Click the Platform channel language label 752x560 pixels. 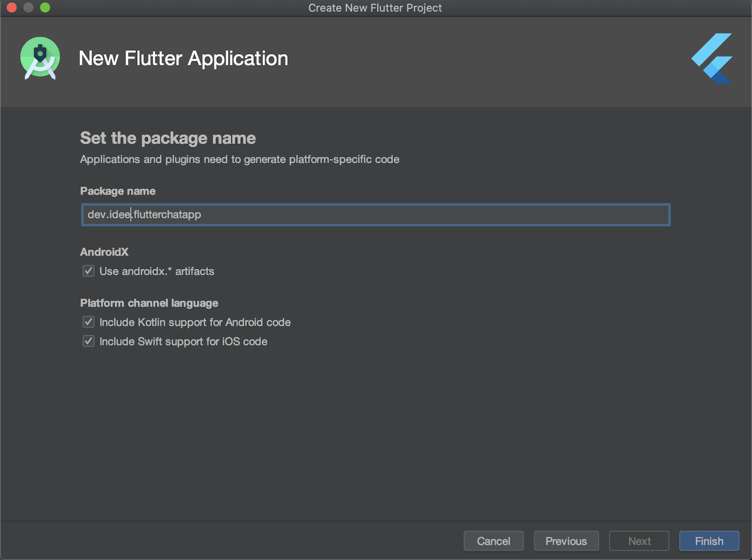149,303
